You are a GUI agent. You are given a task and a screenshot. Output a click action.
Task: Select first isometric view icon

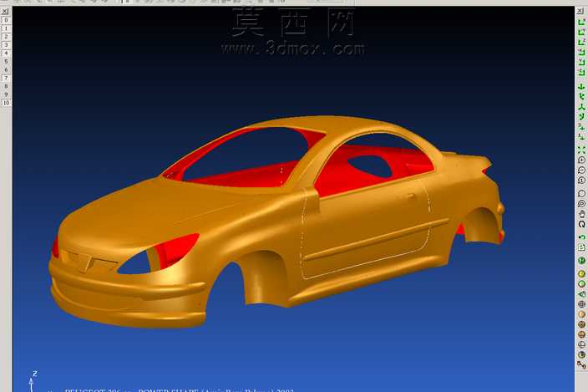tap(581, 87)
